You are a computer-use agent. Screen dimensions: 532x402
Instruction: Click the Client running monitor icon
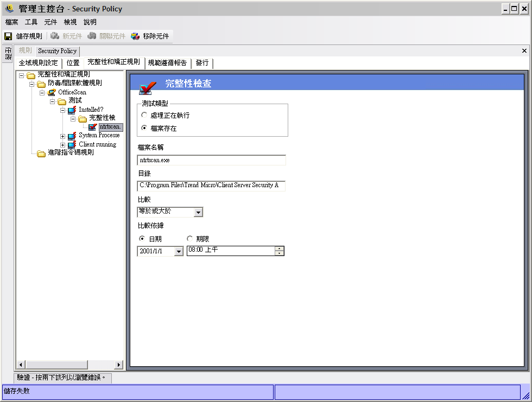click(x=72, y=145)
